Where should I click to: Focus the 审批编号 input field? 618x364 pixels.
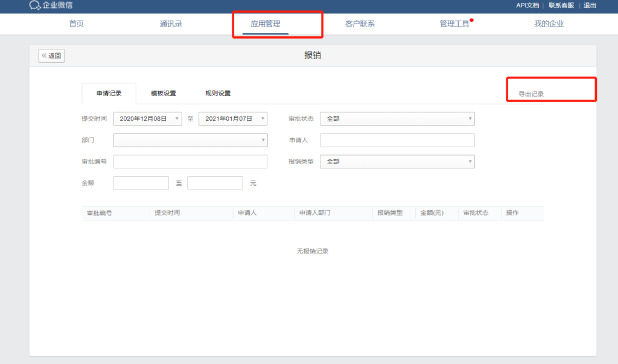coord(190,161)
